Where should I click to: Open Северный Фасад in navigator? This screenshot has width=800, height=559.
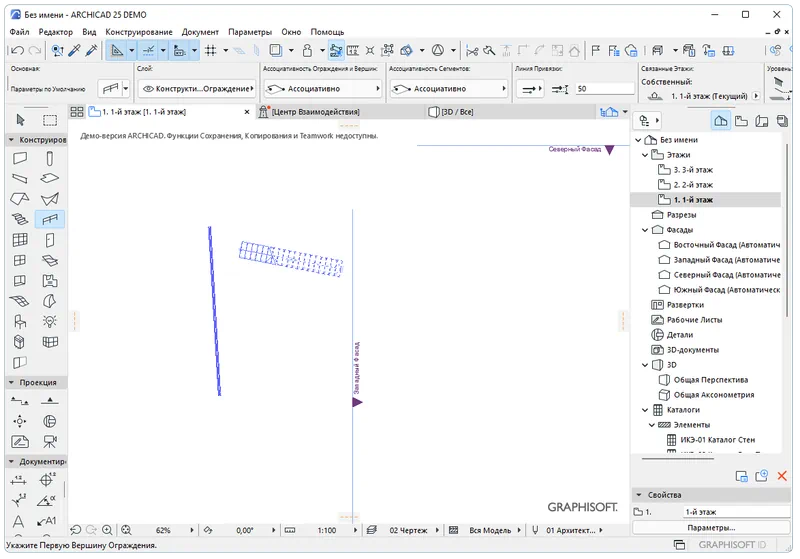coord(726,274)
